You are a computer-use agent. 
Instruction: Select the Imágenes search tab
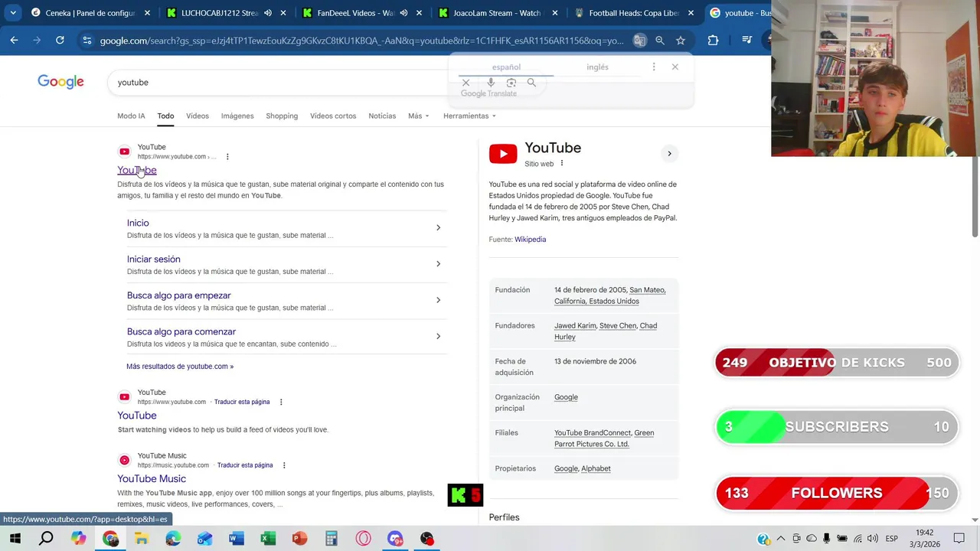pos(237,116)
